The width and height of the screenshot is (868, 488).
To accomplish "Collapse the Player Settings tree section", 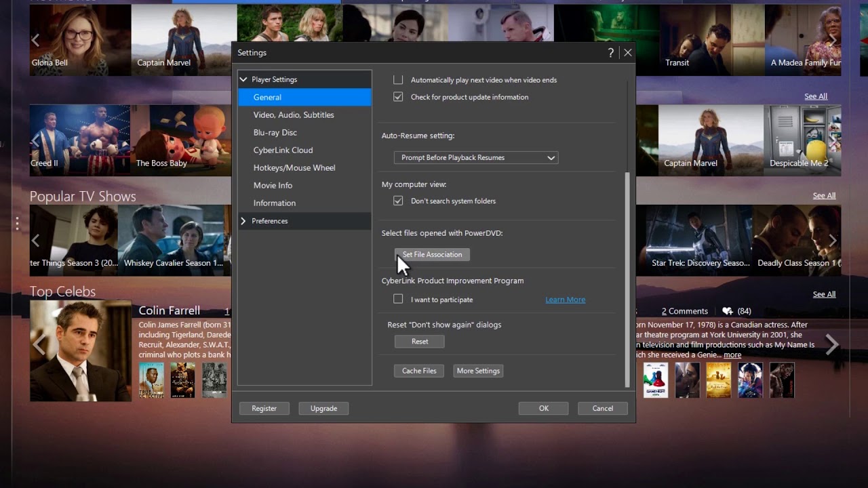I will tap(243, 79).
